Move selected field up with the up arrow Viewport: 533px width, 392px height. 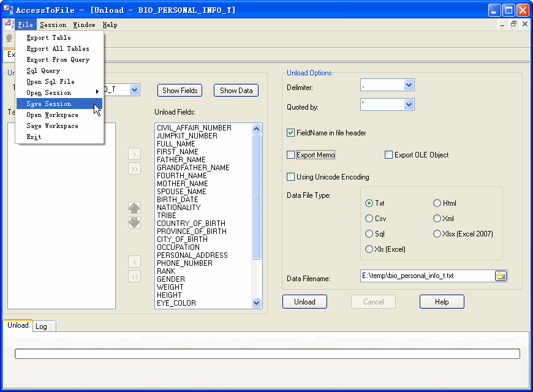point(134,208)
